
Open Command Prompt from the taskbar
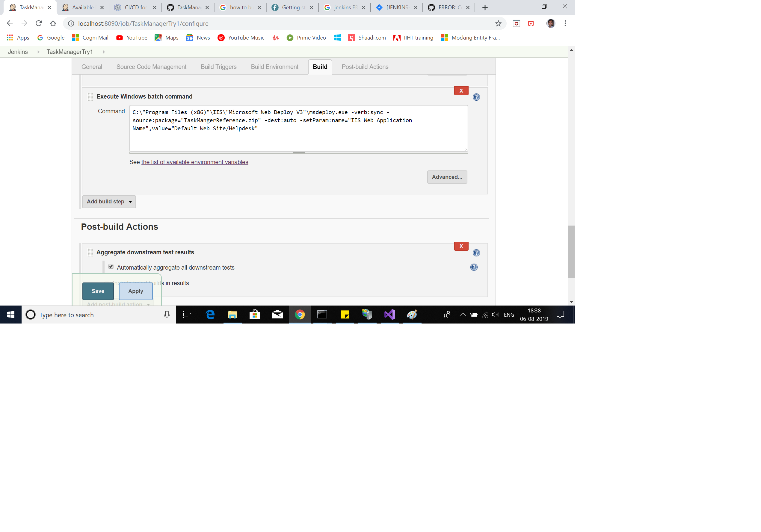[322, 314]
